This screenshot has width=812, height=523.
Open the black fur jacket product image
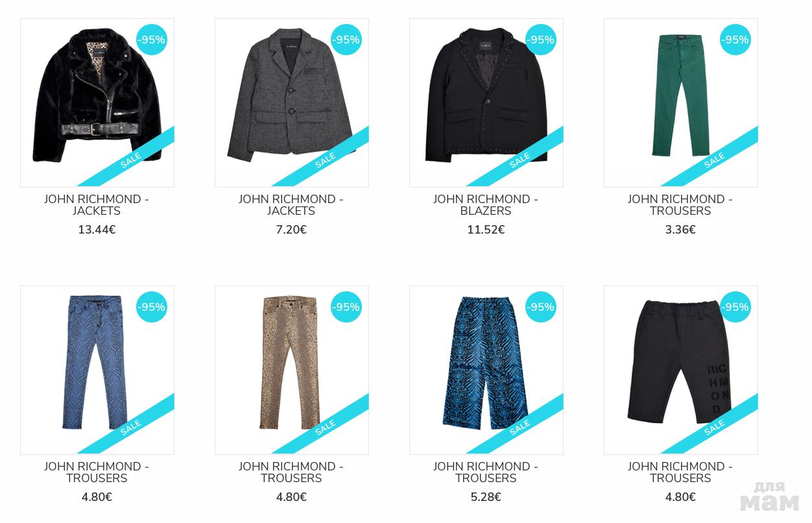97,103
